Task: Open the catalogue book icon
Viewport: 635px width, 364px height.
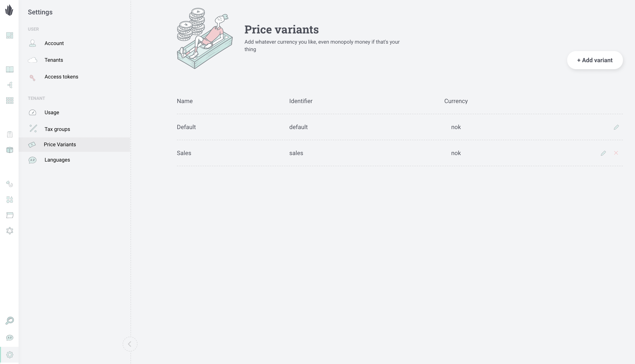Action: [10, 69]
